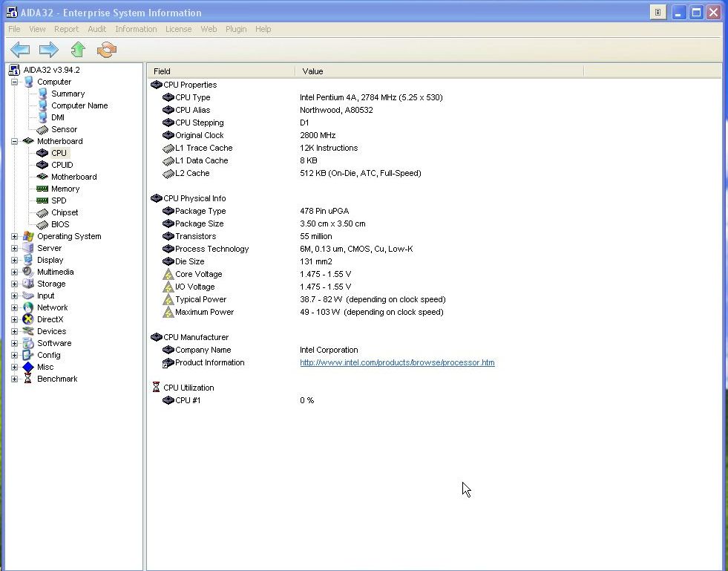Select Computer Name in the tree

click(79, 105)
